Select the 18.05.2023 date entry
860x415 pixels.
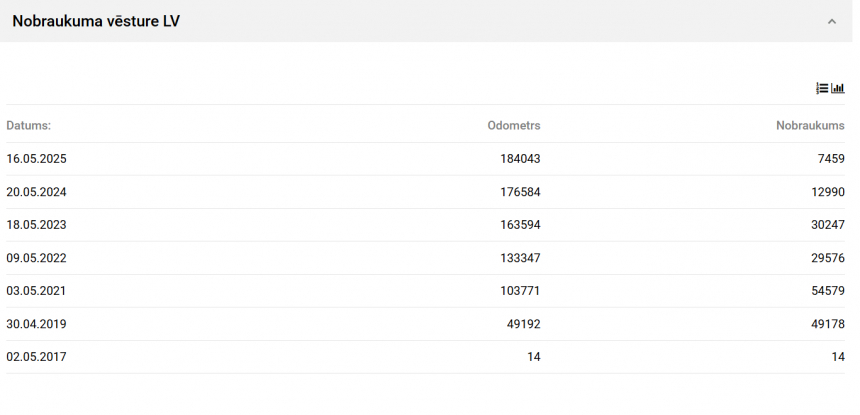37,225
